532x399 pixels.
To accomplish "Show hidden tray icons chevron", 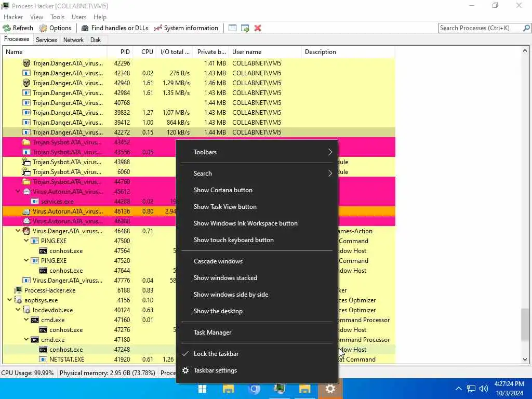I will pyautogui.click(x=458, y=389).
